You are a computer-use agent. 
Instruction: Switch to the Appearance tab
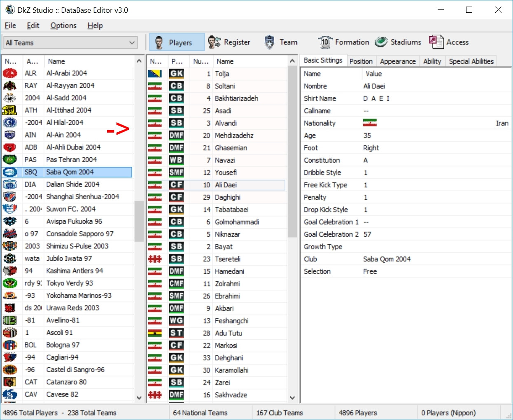click(x=398, y=61)
